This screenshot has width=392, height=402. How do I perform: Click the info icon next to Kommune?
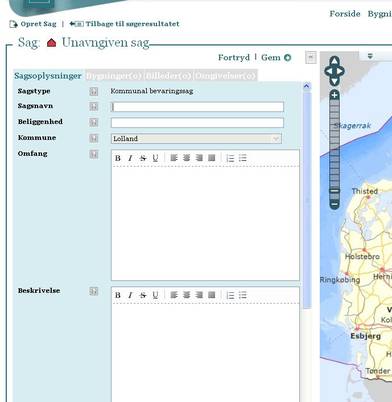pyautogui.click(x=94, y=138)
